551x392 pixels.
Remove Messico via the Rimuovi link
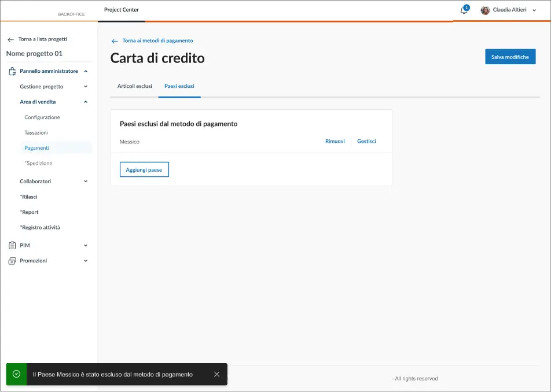click(x=335, y=141)
